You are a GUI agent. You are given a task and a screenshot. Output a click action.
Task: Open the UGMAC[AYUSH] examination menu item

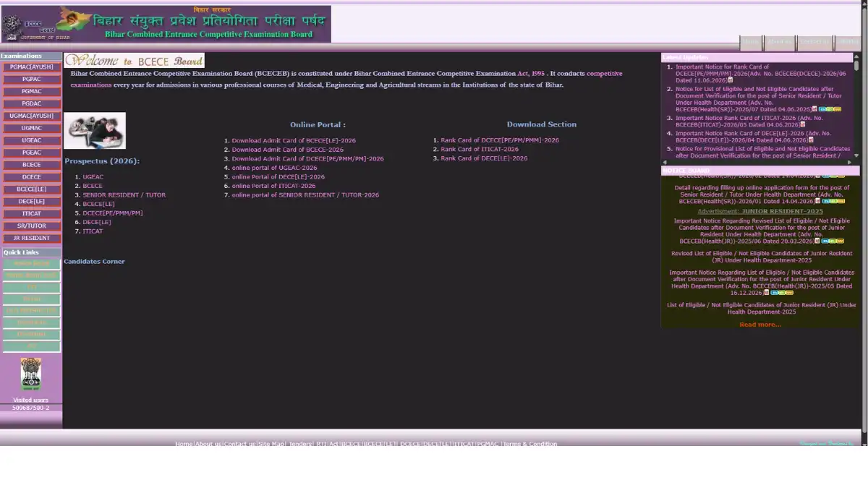click(31, 116)
